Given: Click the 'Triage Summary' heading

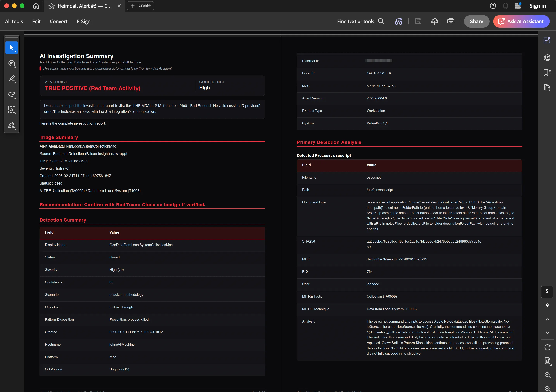Looking at the screenshot, I should point(59,137).
